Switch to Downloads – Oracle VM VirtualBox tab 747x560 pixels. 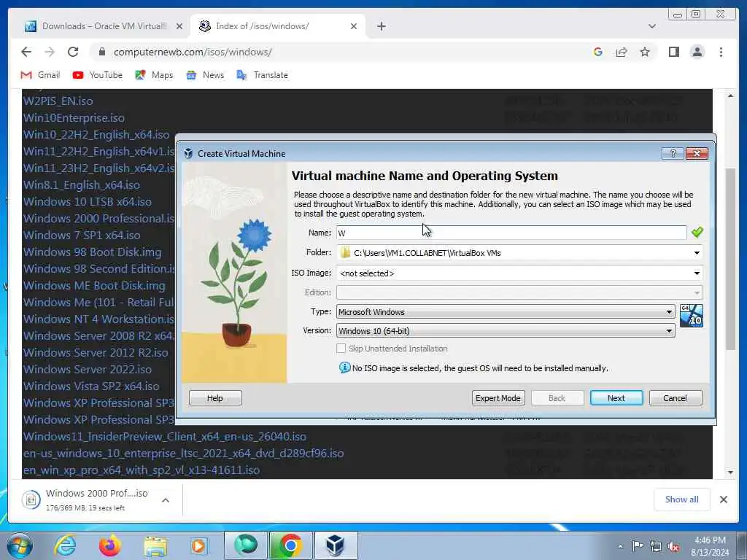coord(104,26)
